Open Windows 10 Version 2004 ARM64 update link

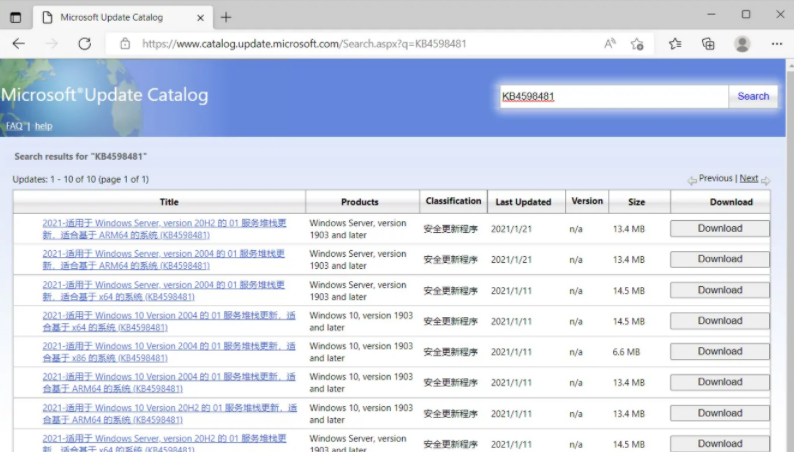169,383
